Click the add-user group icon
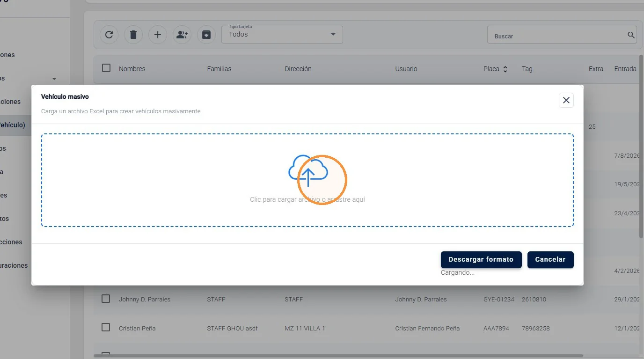Viewport: 644px width, 359px height. click(182, 35)
